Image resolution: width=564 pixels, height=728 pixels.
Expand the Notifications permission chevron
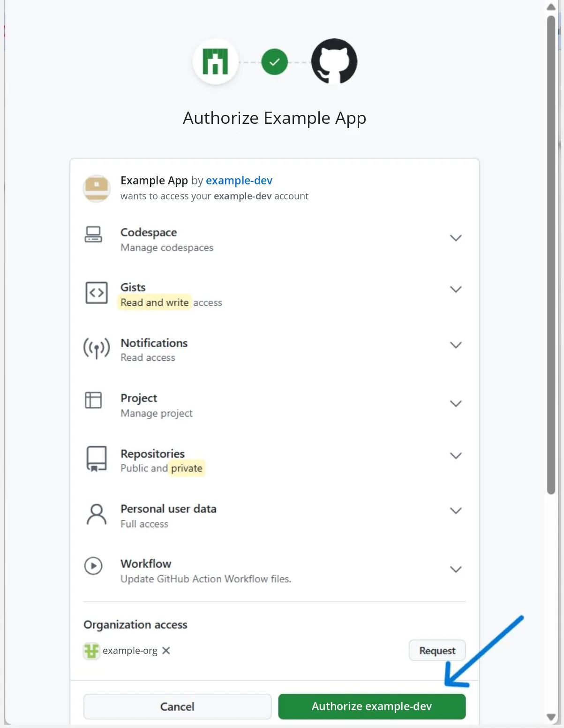pos(456,345)
